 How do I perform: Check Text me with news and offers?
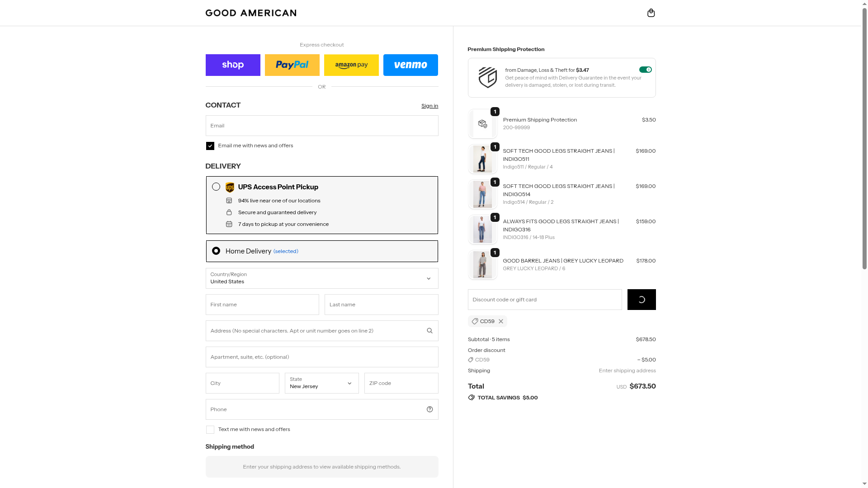click(210, 430)
